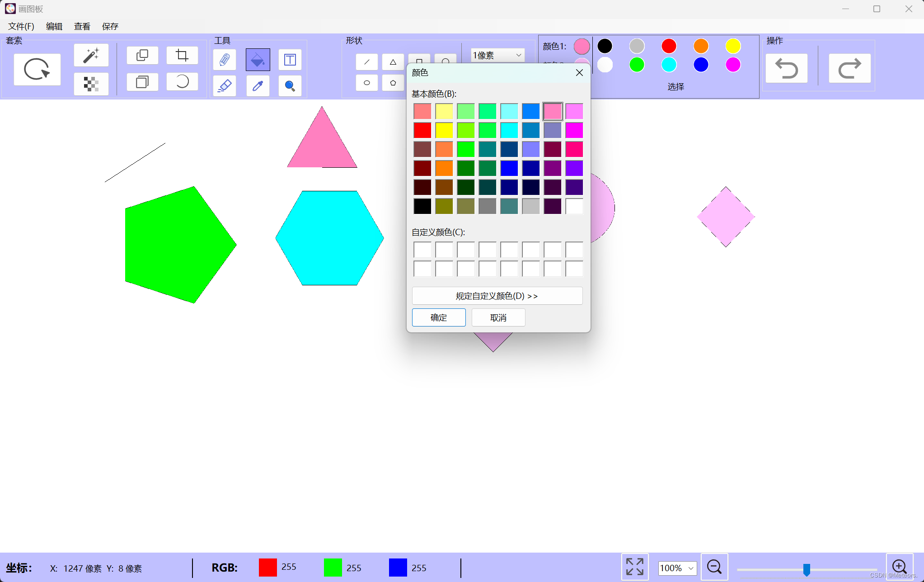Click the fit-to-screen expand icon

pyautogui.click(x=634, y=567)
